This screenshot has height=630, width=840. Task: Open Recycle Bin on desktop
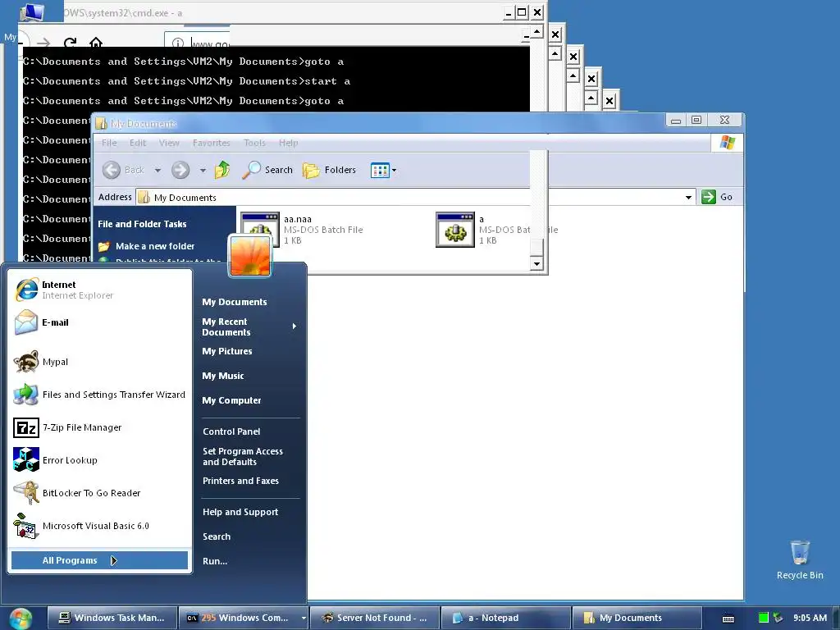pyautogui.click(x=800, y=559)
